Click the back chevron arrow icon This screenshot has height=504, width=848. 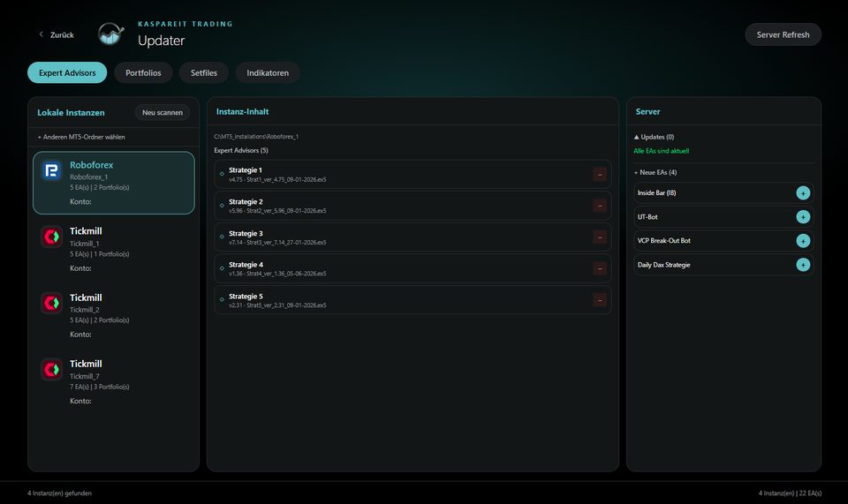coord(42,34)
